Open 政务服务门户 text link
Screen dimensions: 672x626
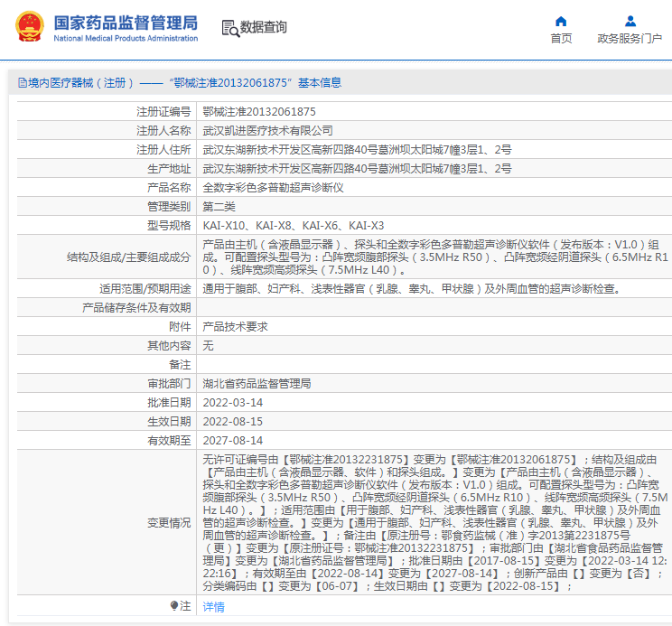point(630,39)
